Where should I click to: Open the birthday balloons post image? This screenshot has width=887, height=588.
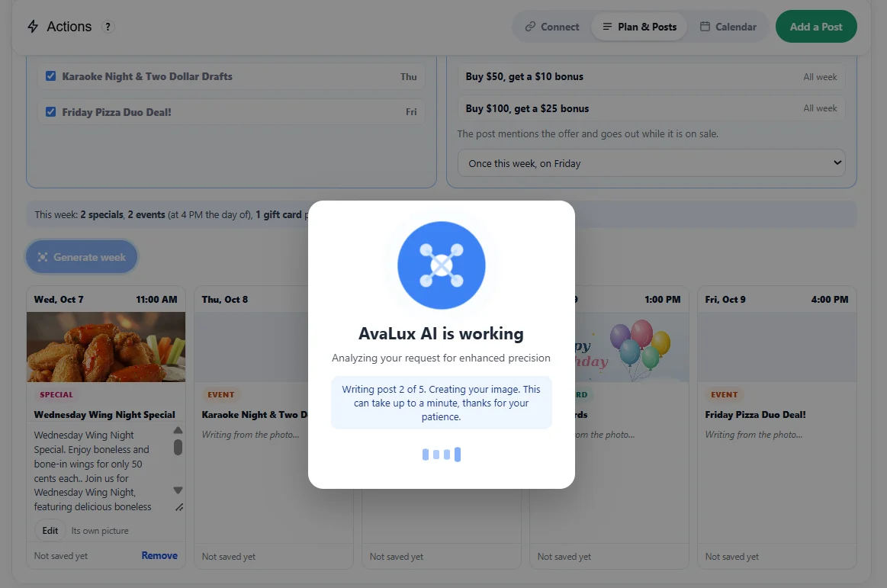click(x=632, y=347)
